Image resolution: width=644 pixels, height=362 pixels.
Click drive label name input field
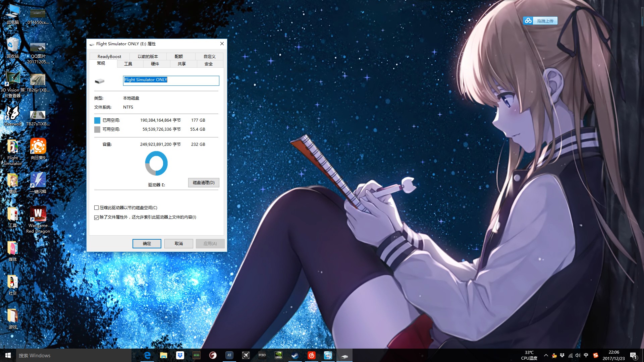coord(171,80)
